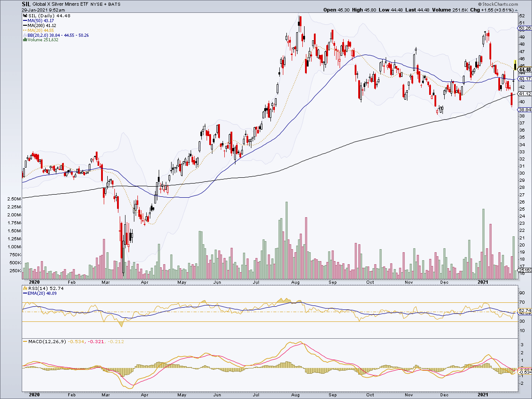Click the 38.84 lower band tag on price axis
532x399 pixels.
[524, 110]
